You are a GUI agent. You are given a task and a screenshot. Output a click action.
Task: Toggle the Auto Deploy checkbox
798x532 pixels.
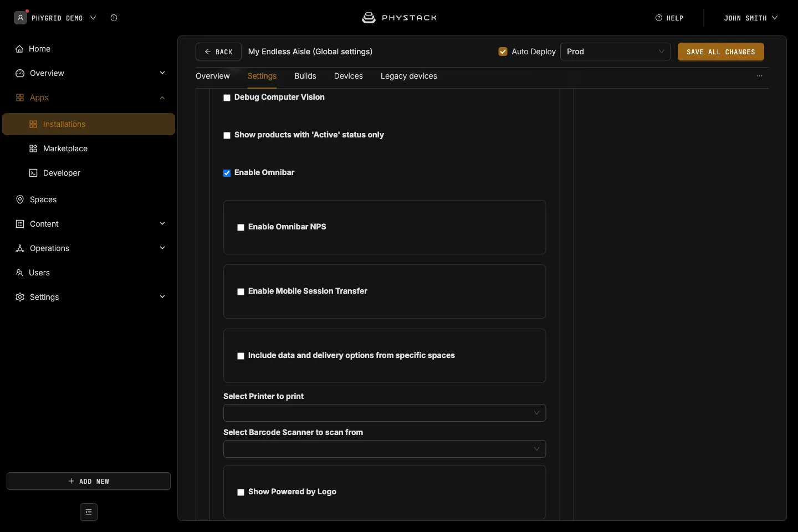click(503, 52)
